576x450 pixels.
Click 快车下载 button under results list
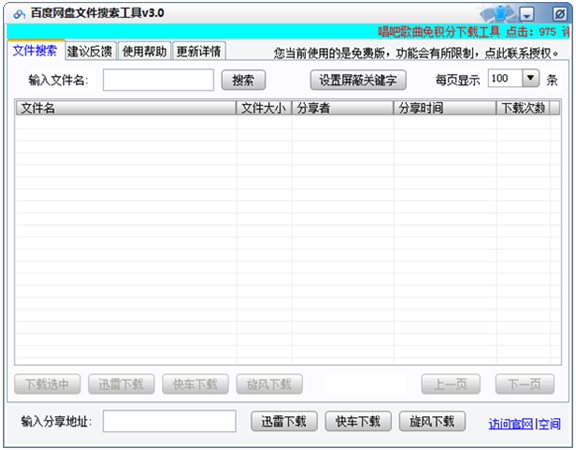[195, 384]
